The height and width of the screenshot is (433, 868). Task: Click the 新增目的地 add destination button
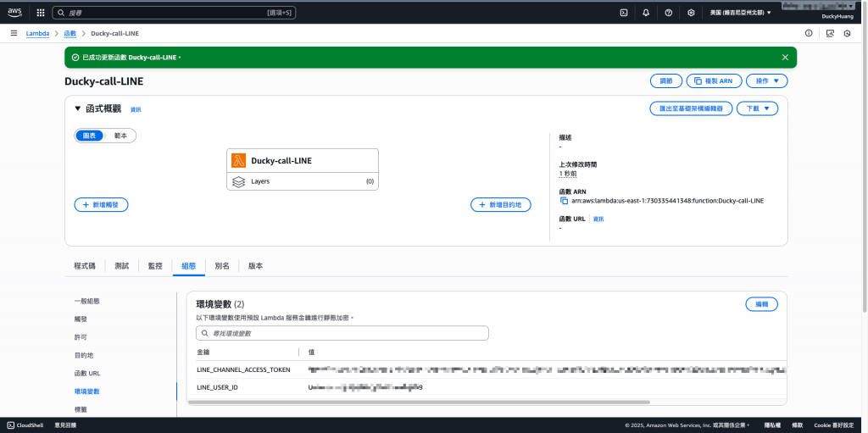click(501, 205)
